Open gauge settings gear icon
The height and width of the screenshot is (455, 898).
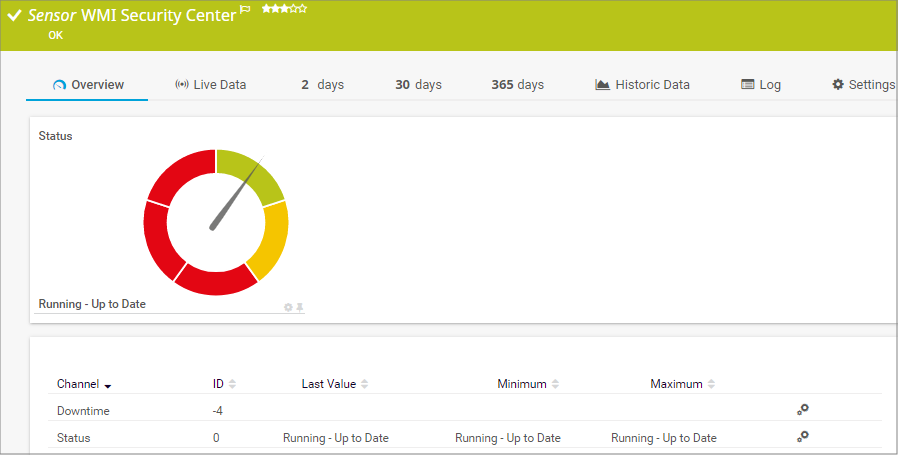(x=288, y=307)
